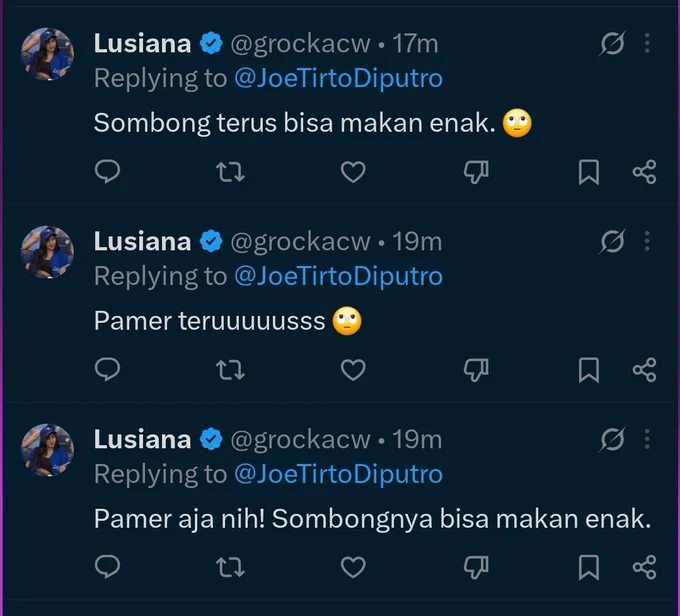
Task: Like the 'Sombong terus bisa makan enak' tweet
Action: click(353, 172)
